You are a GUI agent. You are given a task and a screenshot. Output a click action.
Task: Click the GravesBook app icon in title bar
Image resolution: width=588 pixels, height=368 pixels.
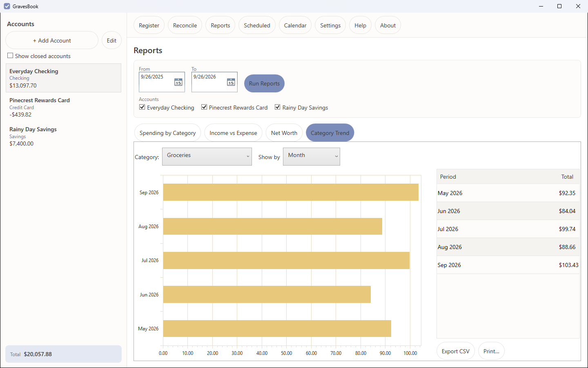pos(7,6)
